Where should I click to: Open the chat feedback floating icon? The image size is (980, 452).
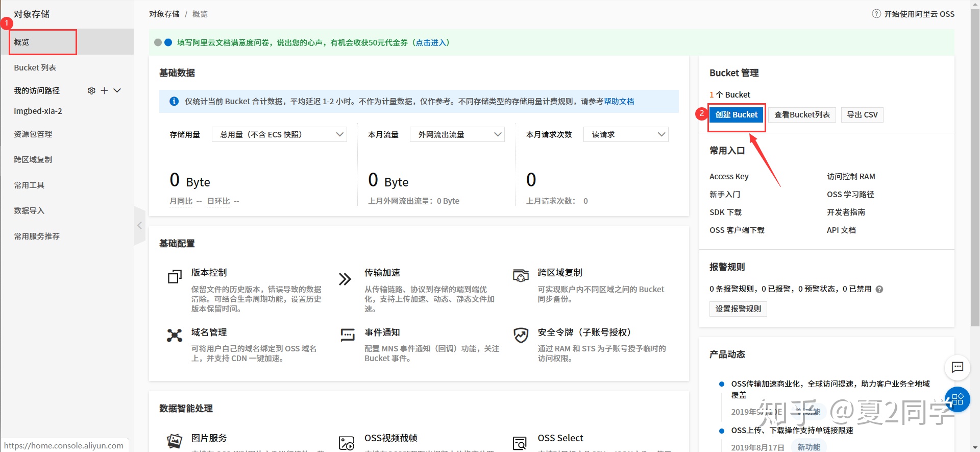[957, 367]
